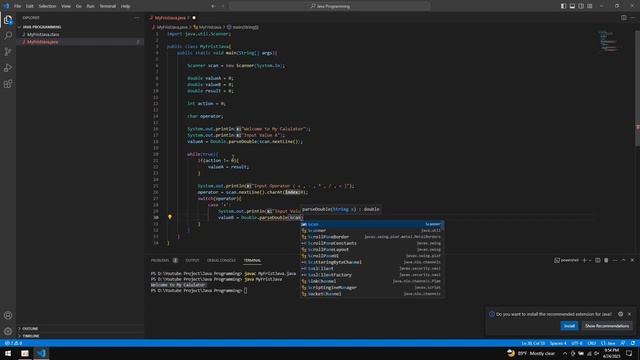Image resolution: width=640 pixels, height=360 pixels.
Task: Open customize layout icon in title bar
Action: pyautogui.click(x=590, y=6)
